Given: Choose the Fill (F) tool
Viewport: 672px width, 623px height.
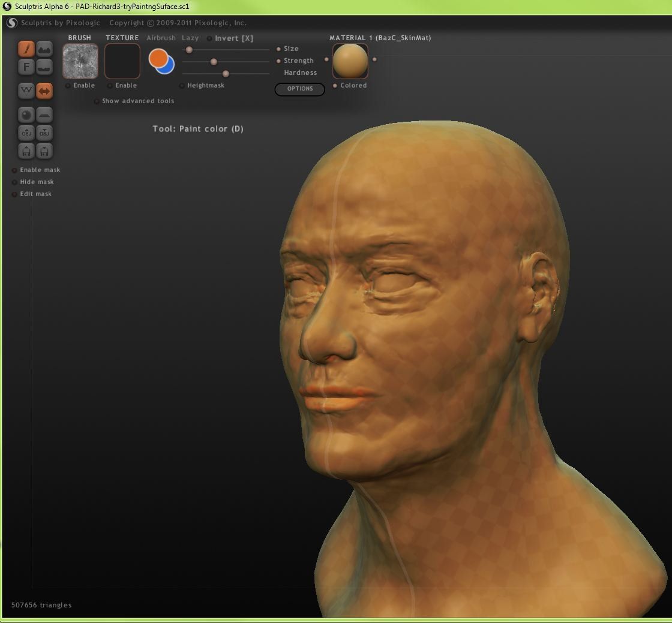Looking at the screenshot, I should pos(26,67).
